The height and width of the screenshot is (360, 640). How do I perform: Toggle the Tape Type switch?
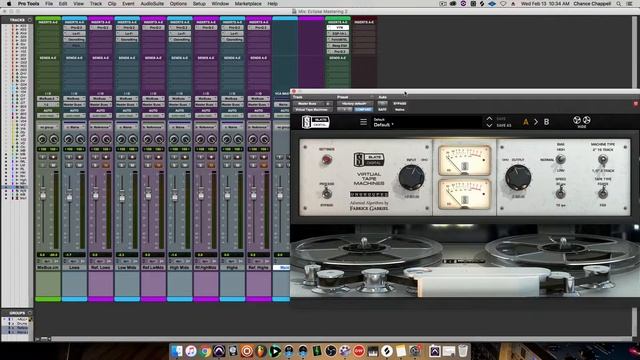pyautogui.click(x=602, y=193)
